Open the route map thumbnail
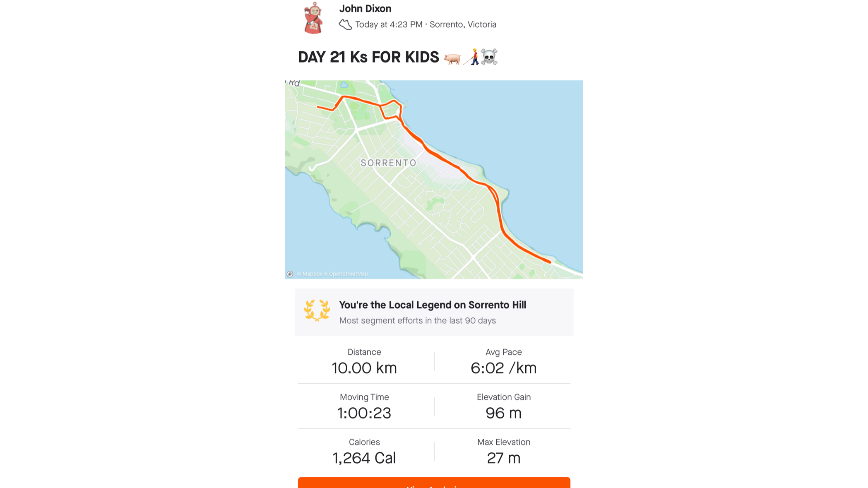This screenshot has width=868, height=488. pyautogui.click(x=434, y=179)
